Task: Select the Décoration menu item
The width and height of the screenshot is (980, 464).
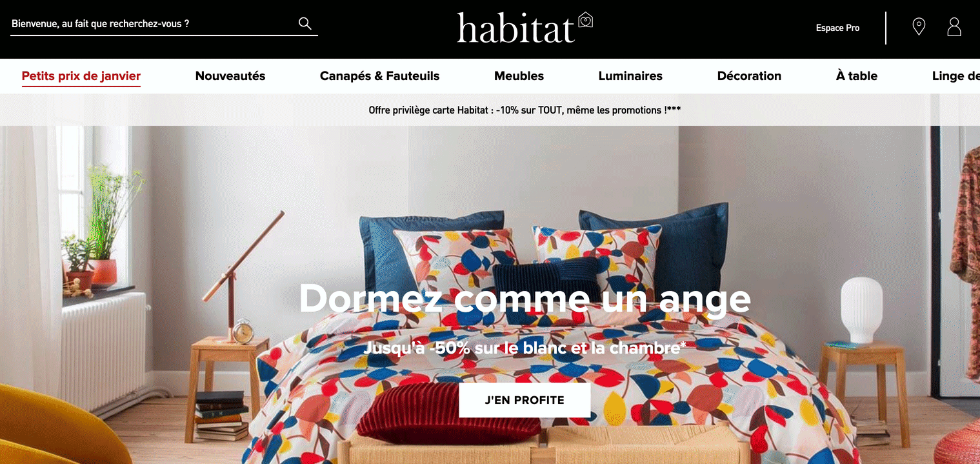Action: [x=749, y=76]
